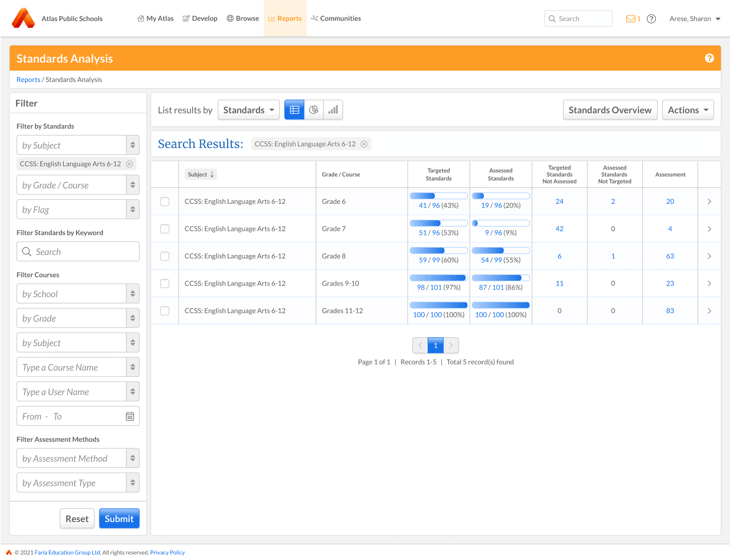Open the Grade 8 assessment count 63

[x=670, y=256]
